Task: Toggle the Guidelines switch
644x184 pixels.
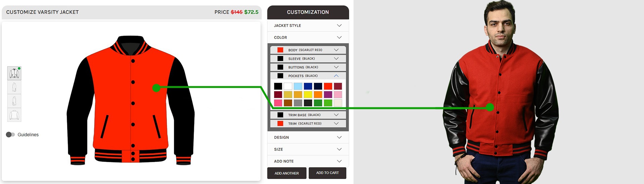Action: click(10, 134)
